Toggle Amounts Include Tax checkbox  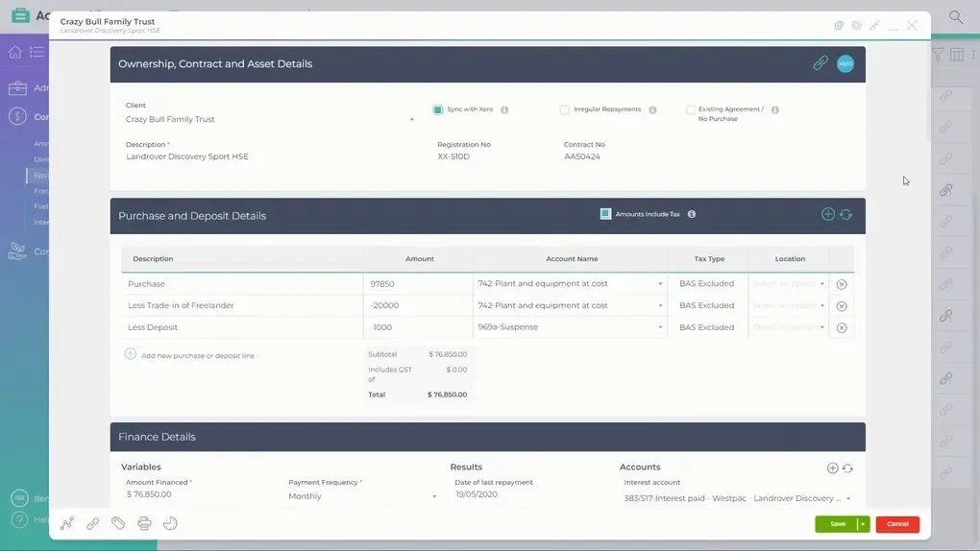pos(605,214)
